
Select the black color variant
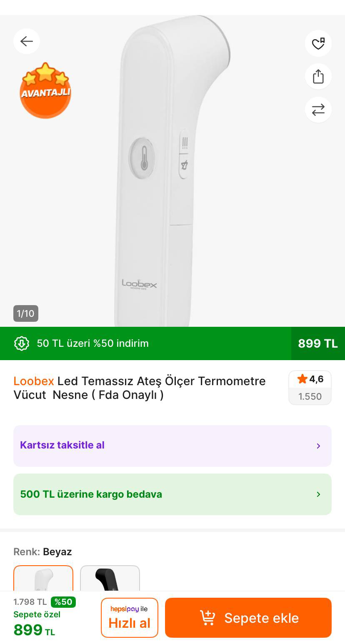pos(110,579)
